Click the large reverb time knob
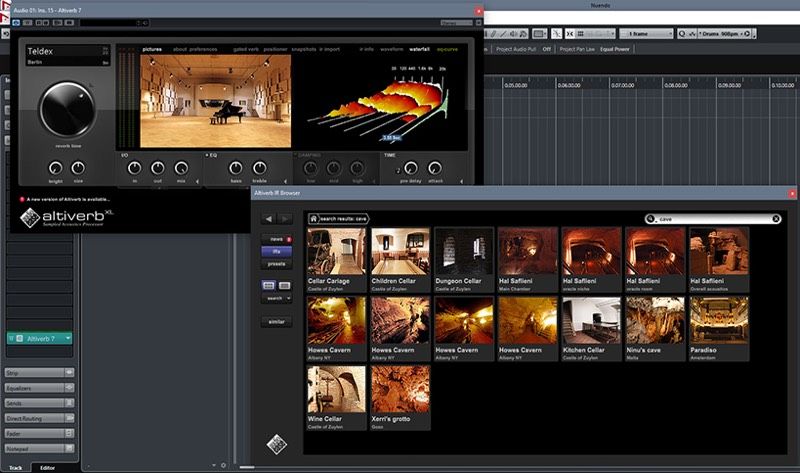 [67, 109]
